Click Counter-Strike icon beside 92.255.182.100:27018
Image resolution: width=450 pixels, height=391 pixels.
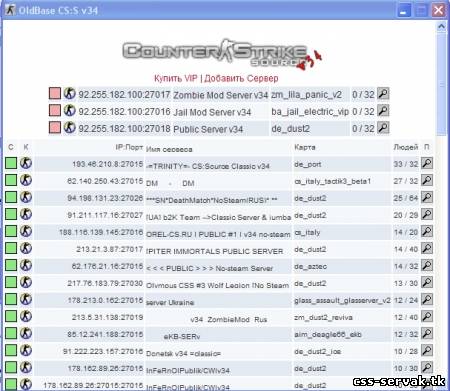[69, 127]
